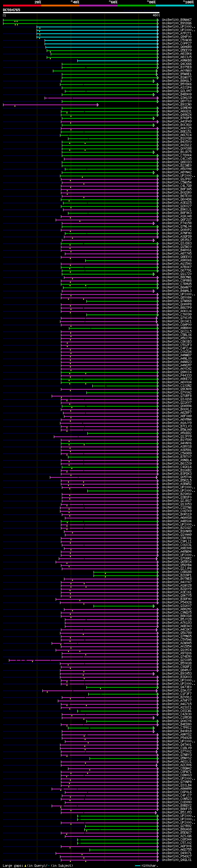Select label UniRef100_C6M344
Image resolution: width=197 pixels, height=868 pixels.
(176, 839)
